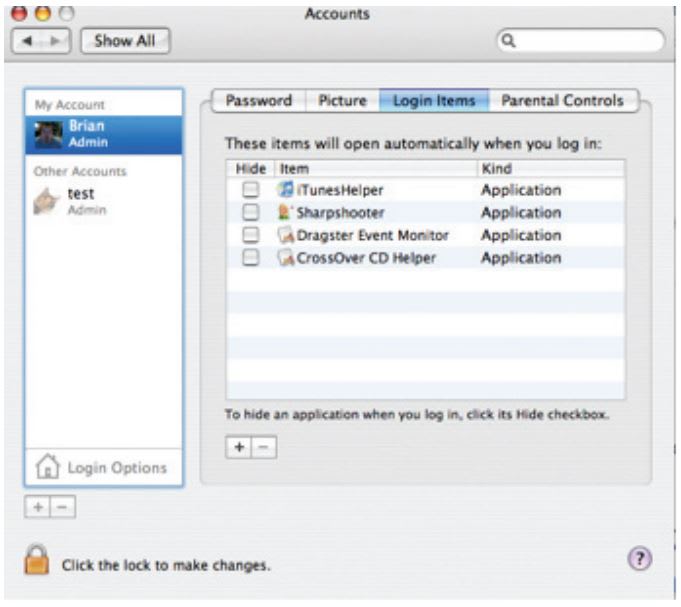Add a login item with plus button
Viewport: 681px width, 607px height.
pyautogui.click(x=238, y=447)
